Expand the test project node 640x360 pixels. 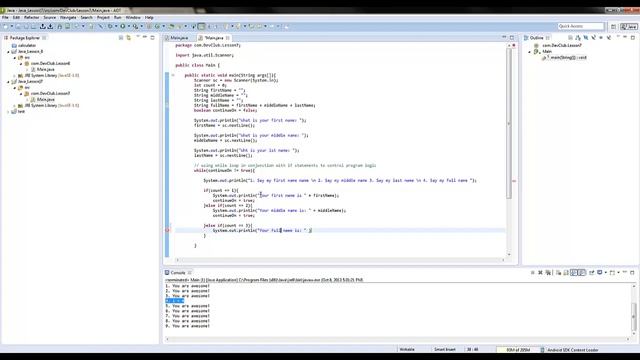(8, 111)
